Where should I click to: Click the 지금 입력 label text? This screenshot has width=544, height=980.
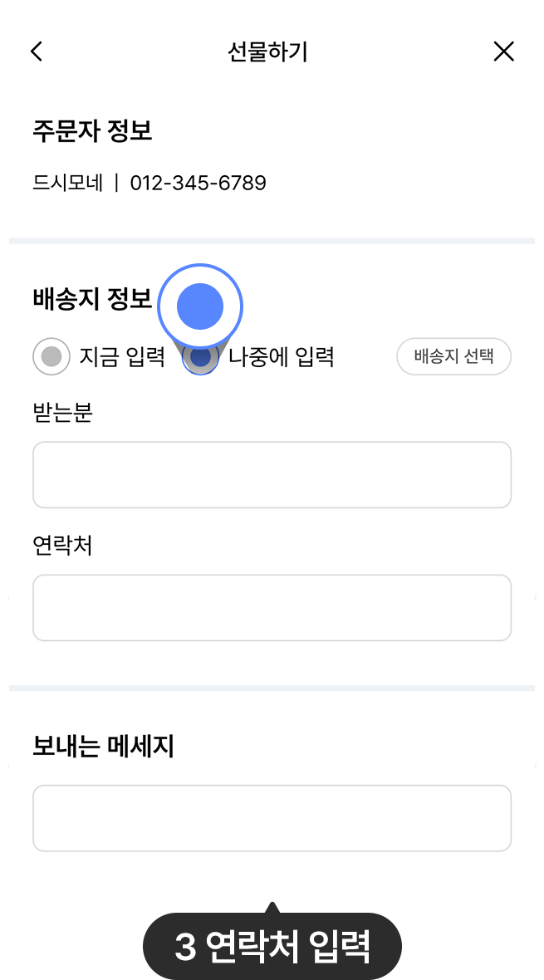click(122, 357)
